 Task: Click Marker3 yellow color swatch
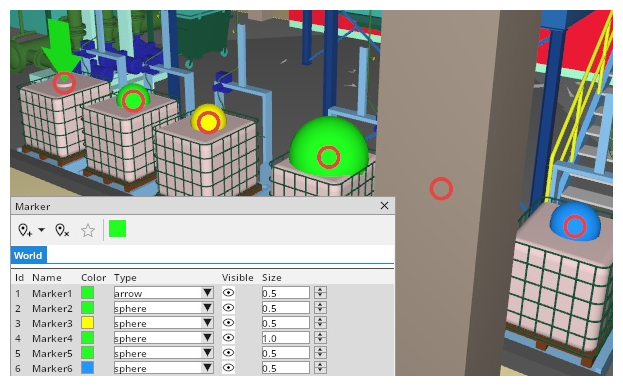(x=87, y=323)
